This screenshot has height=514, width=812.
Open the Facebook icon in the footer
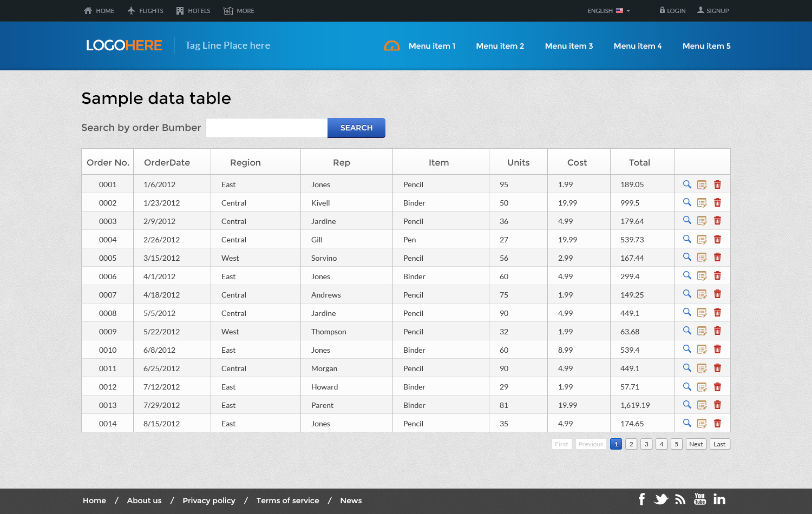click(x=641, y=499)
